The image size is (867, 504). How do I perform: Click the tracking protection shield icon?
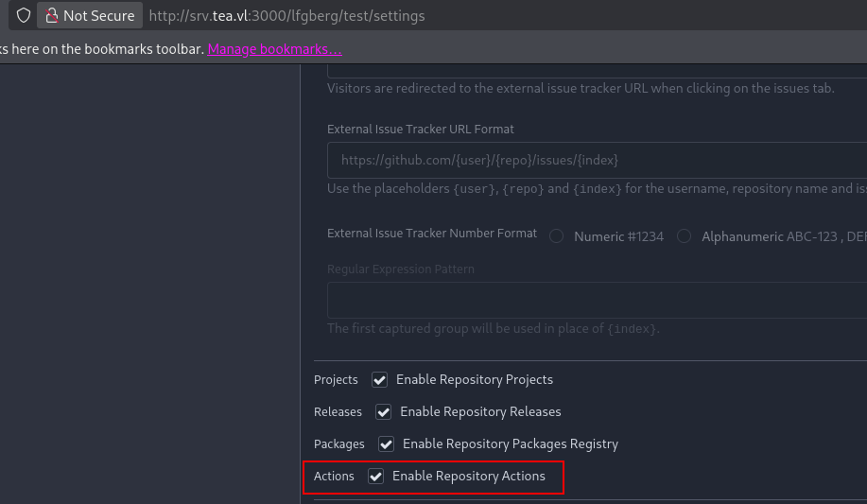[24, 16]
